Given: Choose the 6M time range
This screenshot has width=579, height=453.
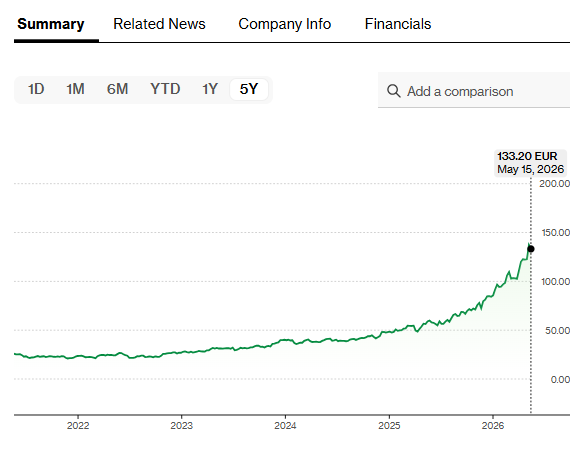Looking at the screenshot, I should pyautogui.click(x=117, y=89).
